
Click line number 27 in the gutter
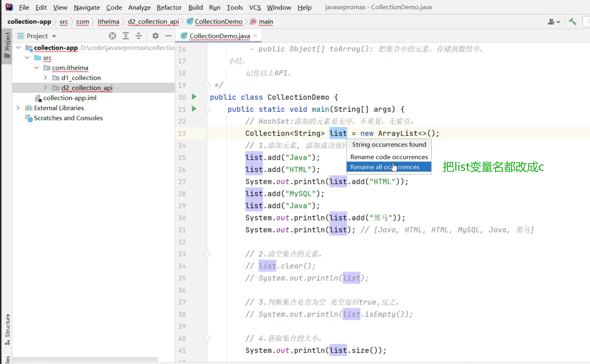tap(182, 182)
